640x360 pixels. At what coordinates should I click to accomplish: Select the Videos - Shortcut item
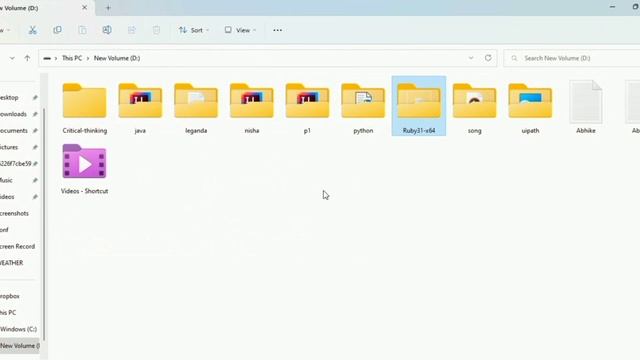[x=84, y=168]
